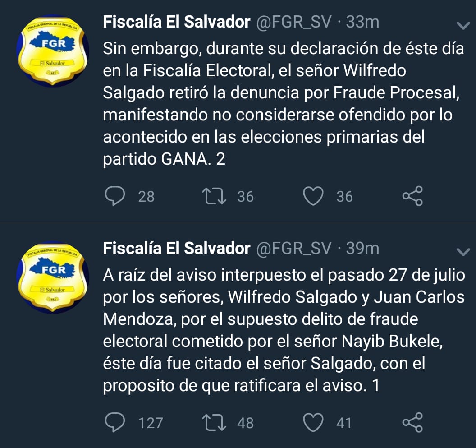This screenshot has width=476, height=448.
Task: Reply to the 33m tweet
Action: 115,196
